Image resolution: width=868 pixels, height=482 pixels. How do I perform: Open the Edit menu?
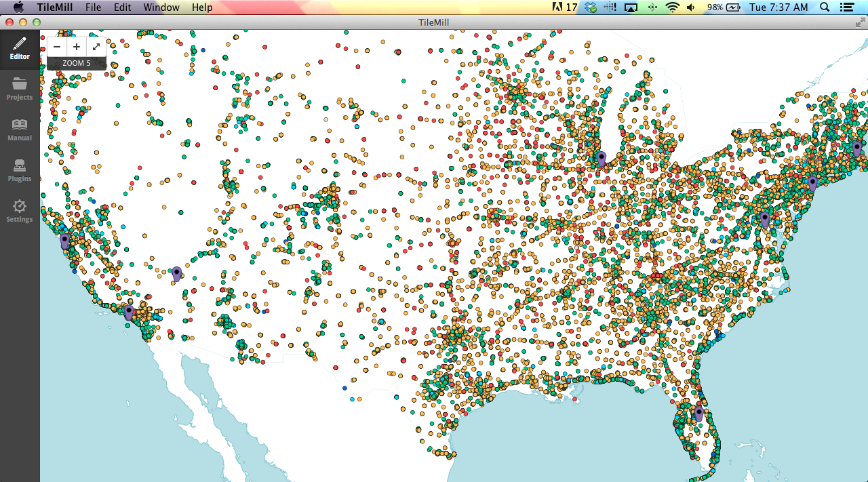[123, 7]
